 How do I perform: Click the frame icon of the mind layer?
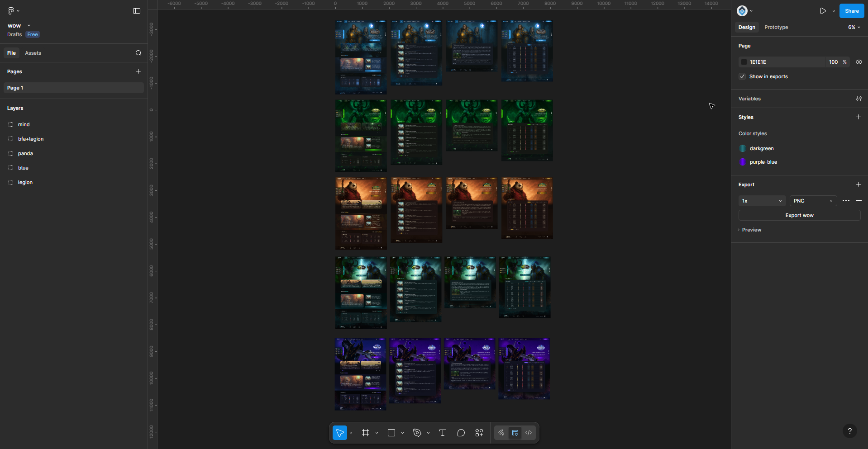(11, 124)
